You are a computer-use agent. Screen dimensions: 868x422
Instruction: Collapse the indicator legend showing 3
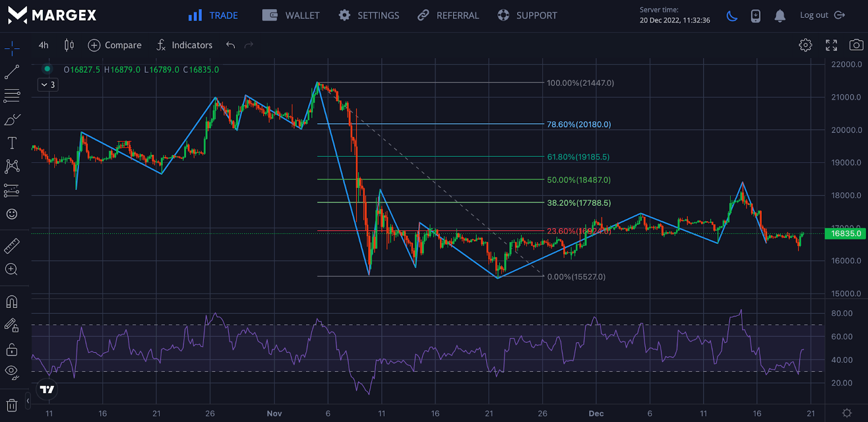[48, 85]
